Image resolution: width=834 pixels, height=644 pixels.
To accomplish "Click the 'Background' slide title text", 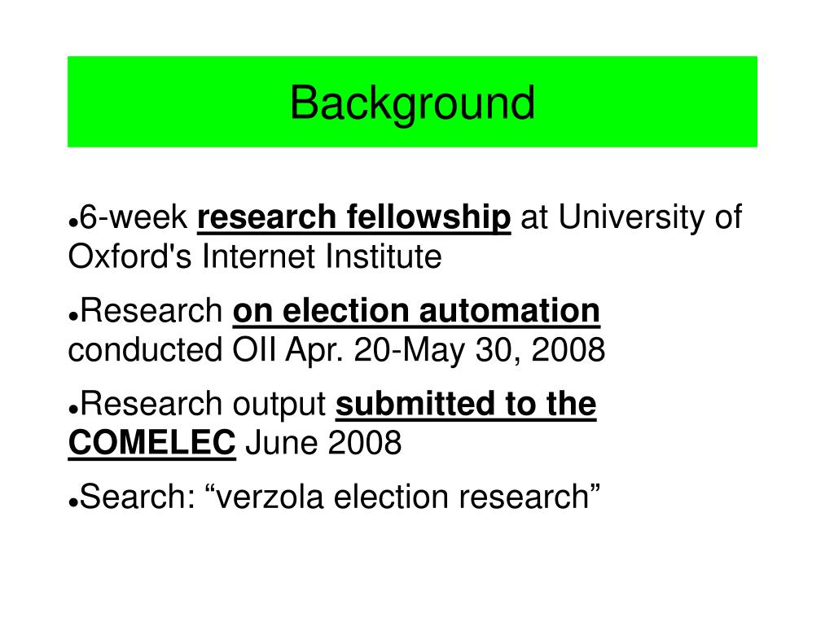I will point(412,103).
